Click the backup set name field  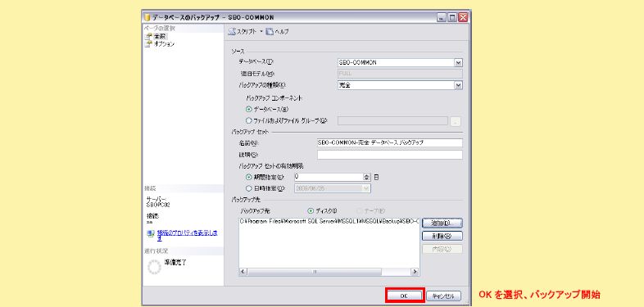390,142
